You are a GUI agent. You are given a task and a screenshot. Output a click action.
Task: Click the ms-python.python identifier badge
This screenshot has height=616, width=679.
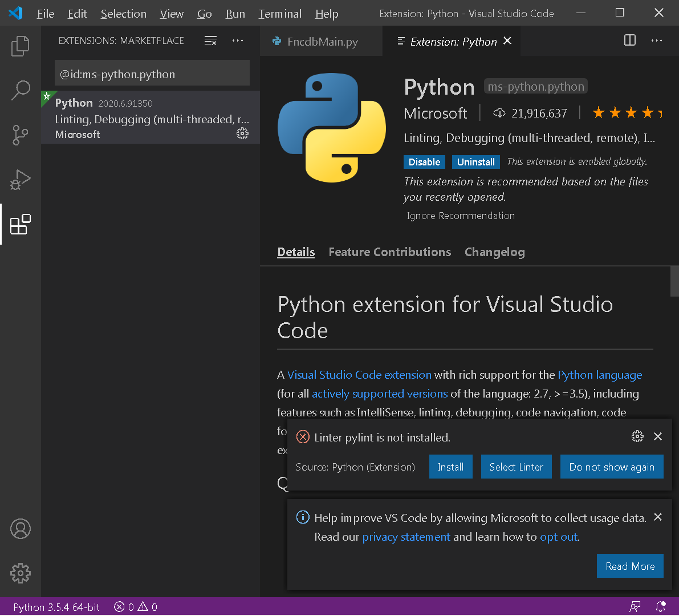coord(536,87)
